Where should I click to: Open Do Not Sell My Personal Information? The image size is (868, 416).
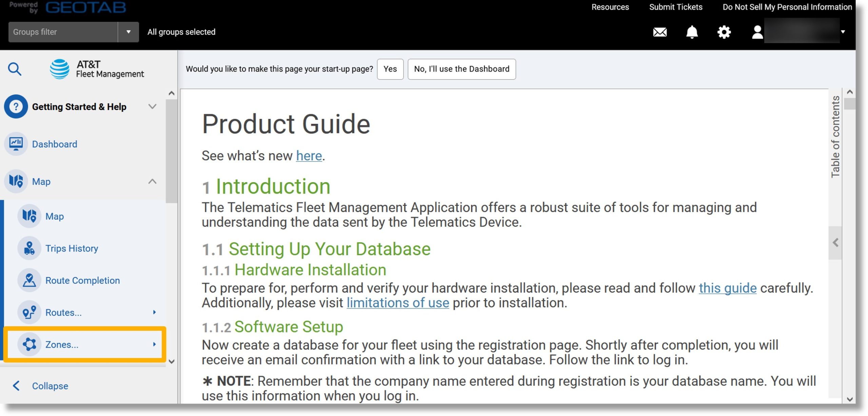787,7
